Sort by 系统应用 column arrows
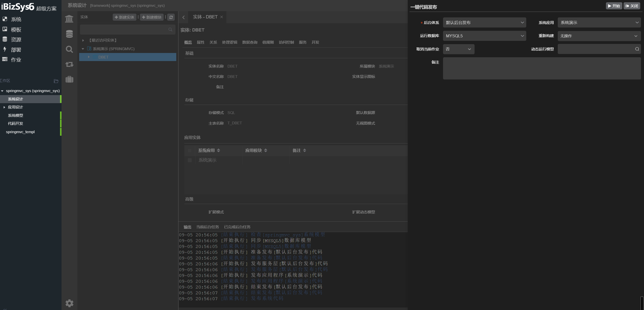The image size is (644, 310). [x=218, y=150]
